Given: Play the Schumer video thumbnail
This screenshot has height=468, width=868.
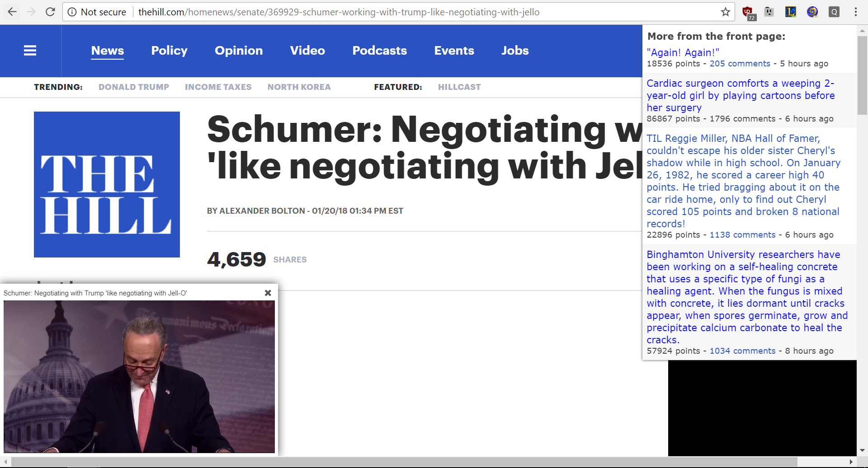Looking at the screenshot, I should [x=139, y=377].
